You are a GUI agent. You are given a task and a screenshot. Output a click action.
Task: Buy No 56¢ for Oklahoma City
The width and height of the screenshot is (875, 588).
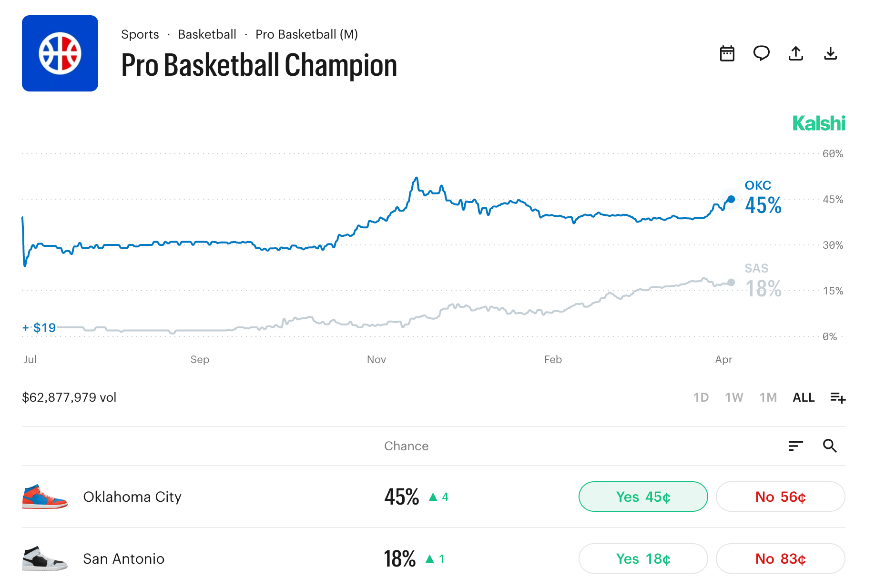point(780,497)
